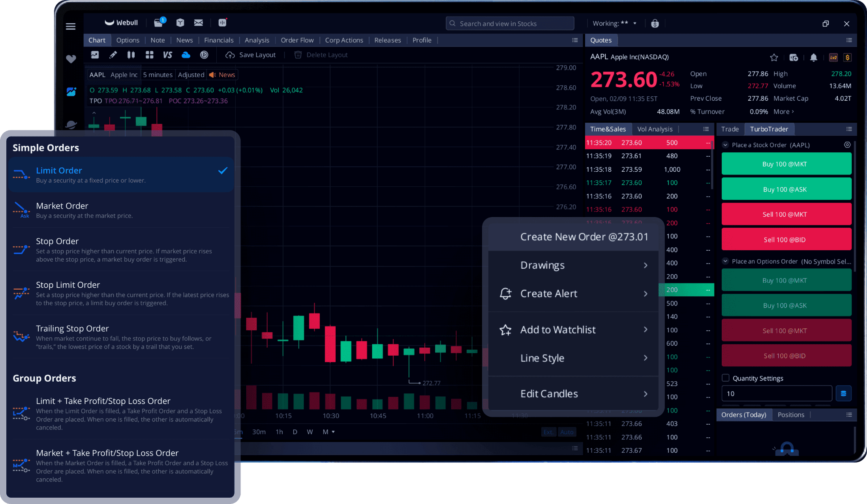The image size is (867, 504).
Task: Click Save Layout
Action: [251, 55]
